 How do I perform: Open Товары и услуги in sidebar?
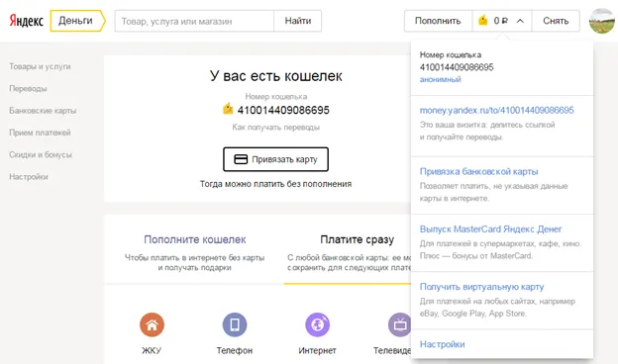tap(40, 66)
